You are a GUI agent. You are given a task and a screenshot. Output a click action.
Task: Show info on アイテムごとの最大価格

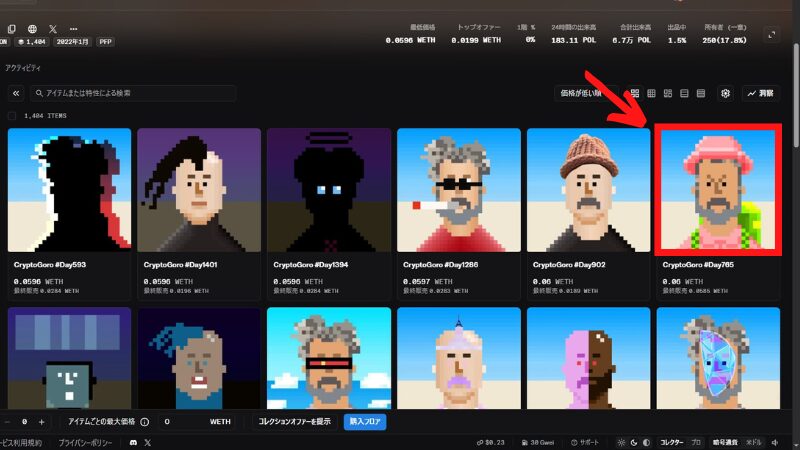(x=145, y=422)
